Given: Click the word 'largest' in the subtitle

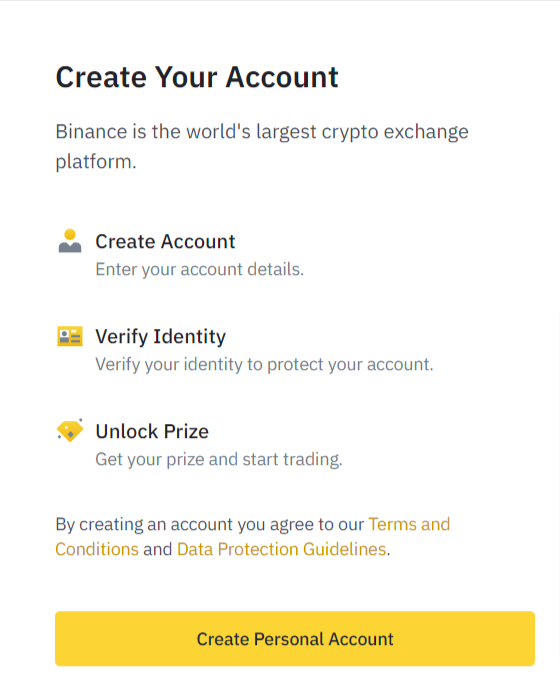Looking at the screenshot, I should pyautogui.click(x=286, y=132).
